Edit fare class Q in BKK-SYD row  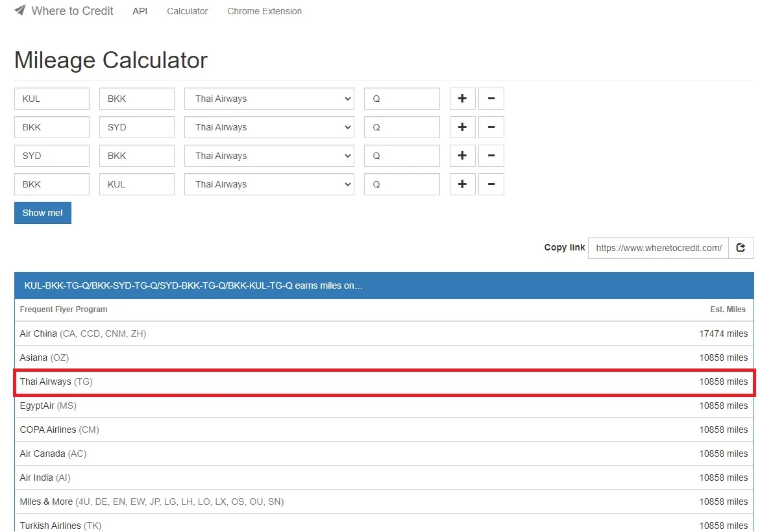tap(402, 127)
